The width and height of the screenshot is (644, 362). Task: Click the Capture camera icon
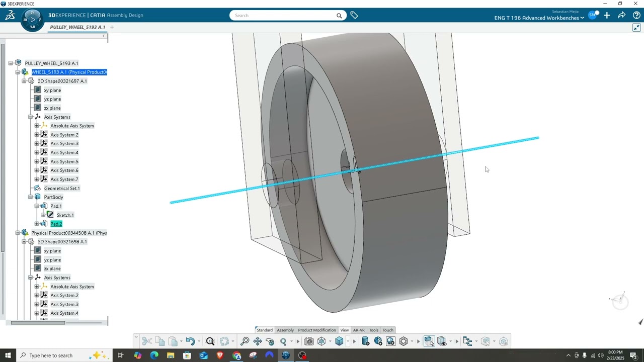click(x=309, y=341)
